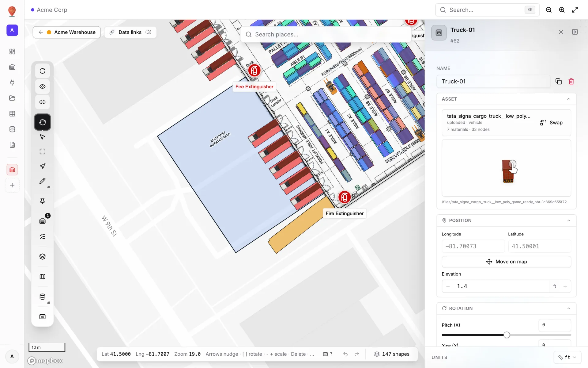Collapse the ASSET section

pyautogui.click(x=569, y=99)
